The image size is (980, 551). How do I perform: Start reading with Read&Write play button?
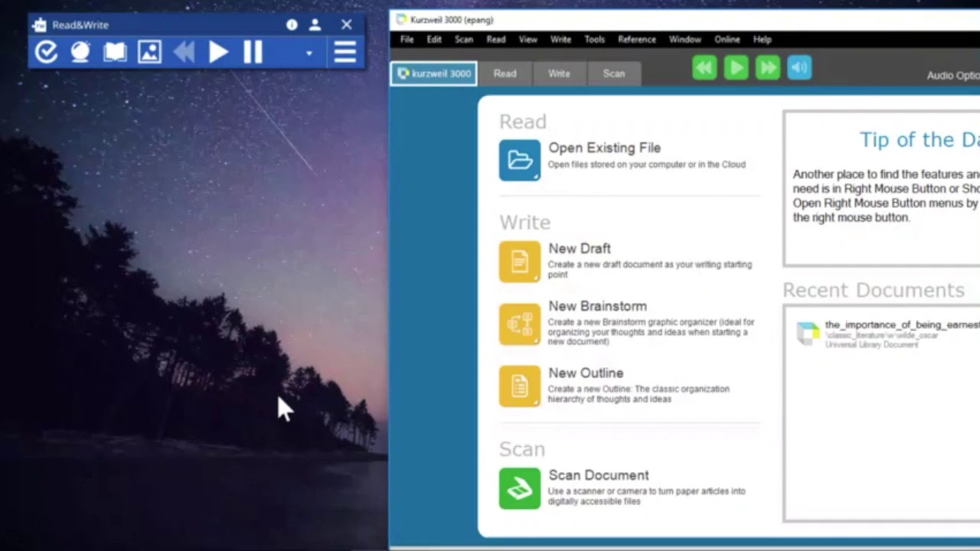coord(218,52)
